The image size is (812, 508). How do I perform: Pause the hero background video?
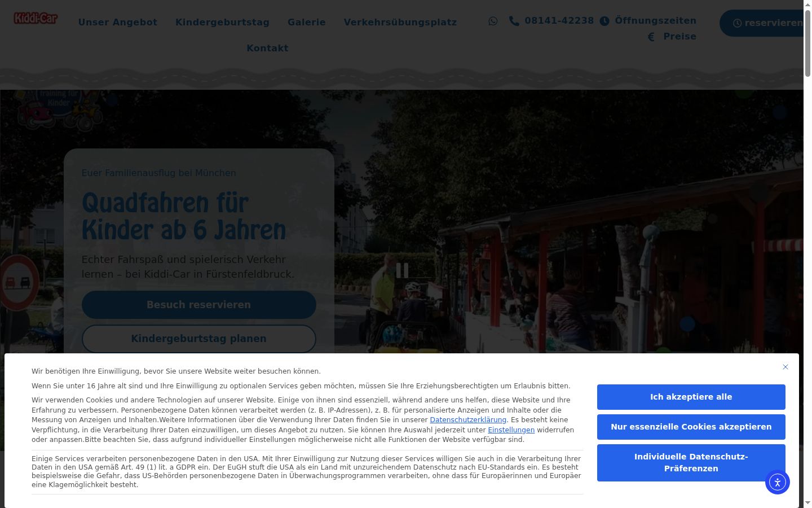402,270
